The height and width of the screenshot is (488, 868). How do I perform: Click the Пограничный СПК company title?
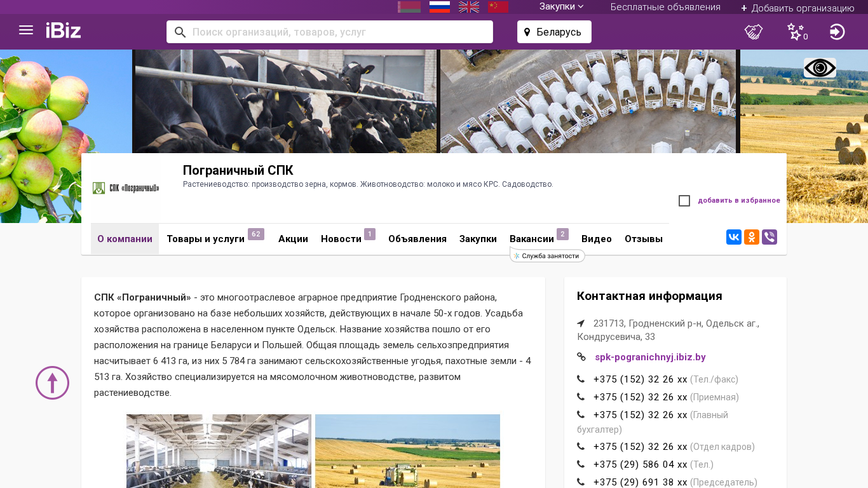pyautogui.click(x=238, y=170)
